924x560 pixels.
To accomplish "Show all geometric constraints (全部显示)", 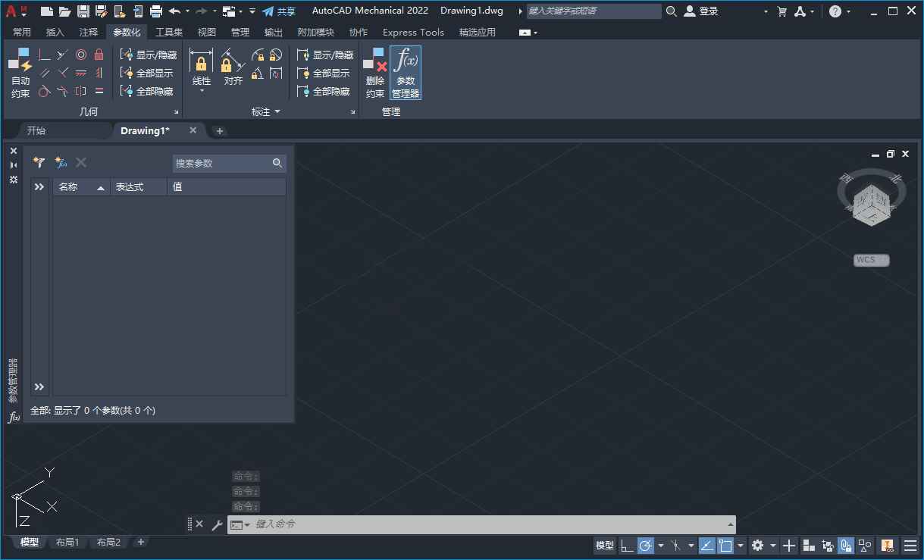I will click(x=147, y=73).
